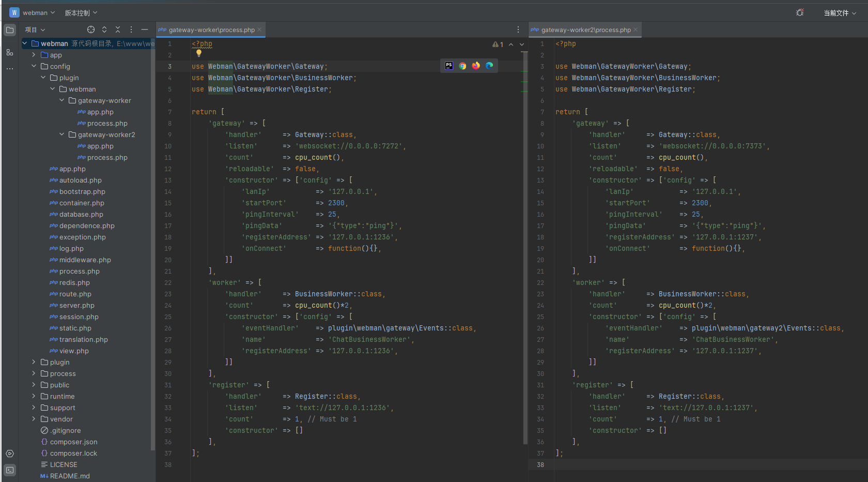Click collapse all in project panel
Image resolution: width=868 pixels, height=482 pixels.
(x=118, y=29)
